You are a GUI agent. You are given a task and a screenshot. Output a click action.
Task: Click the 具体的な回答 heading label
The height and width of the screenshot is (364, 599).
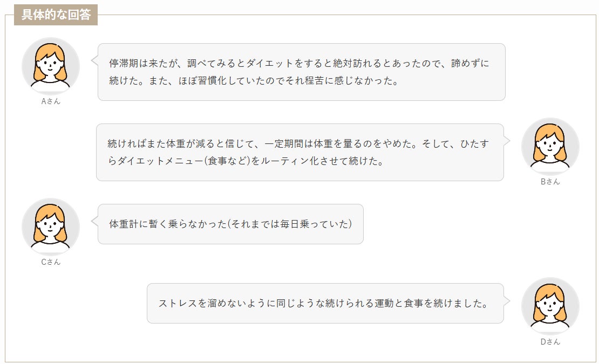click(x=56, y=15)
